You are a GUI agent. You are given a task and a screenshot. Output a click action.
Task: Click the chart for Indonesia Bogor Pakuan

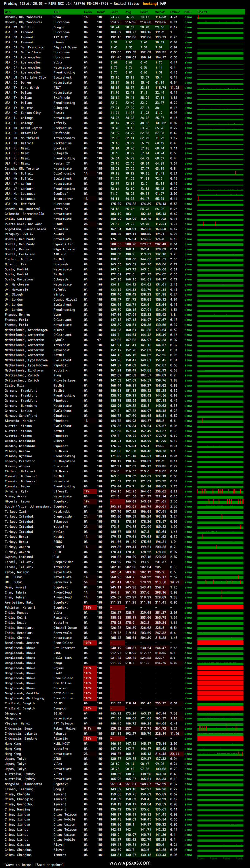point(220,728)
